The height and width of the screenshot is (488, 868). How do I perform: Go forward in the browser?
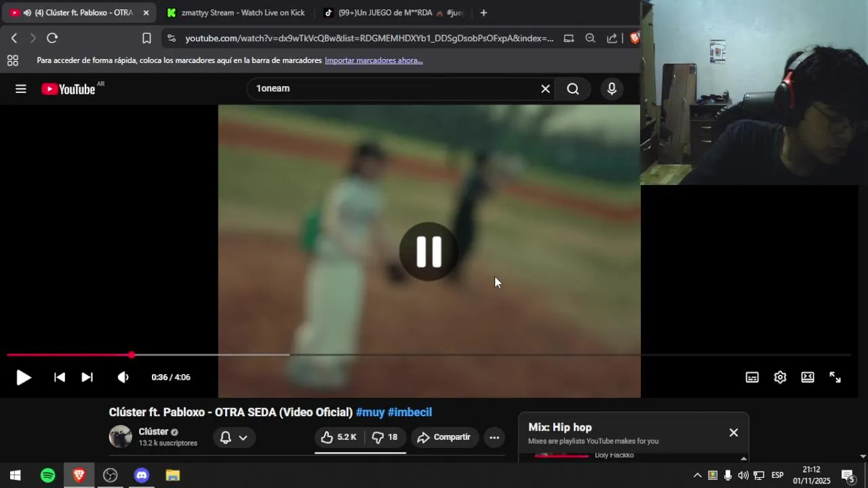[x=33, y=38]
